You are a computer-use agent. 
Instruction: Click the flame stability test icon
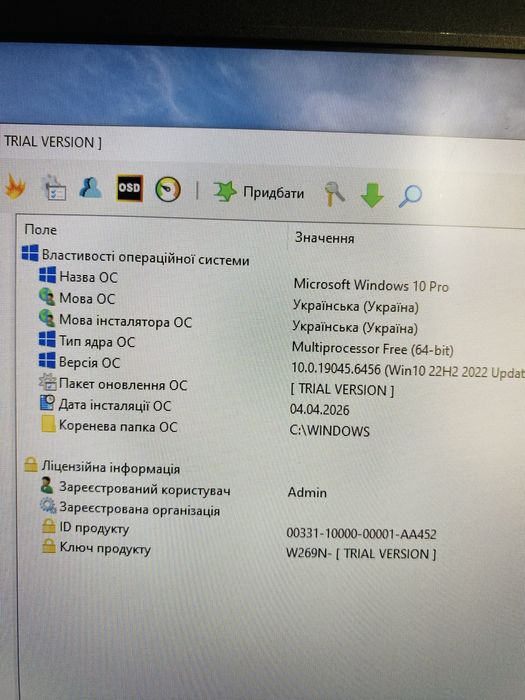pyautogui.click(x=14, y=187)
